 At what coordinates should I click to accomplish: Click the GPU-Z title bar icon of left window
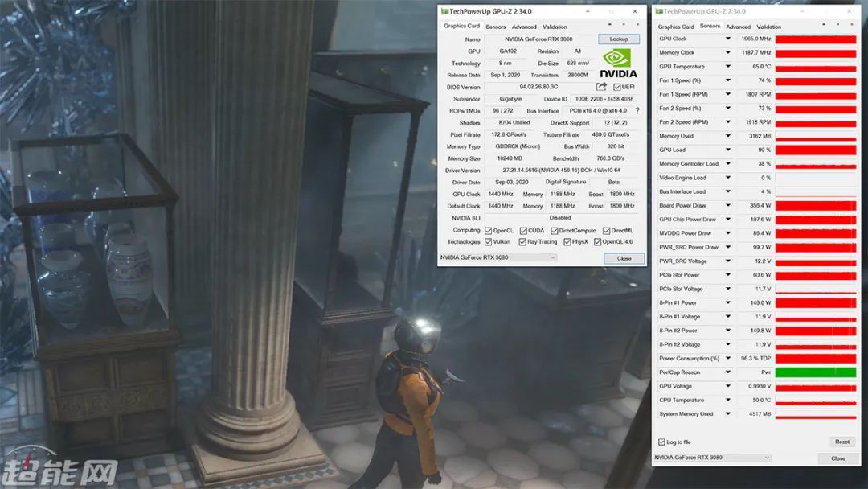(444, 11)
